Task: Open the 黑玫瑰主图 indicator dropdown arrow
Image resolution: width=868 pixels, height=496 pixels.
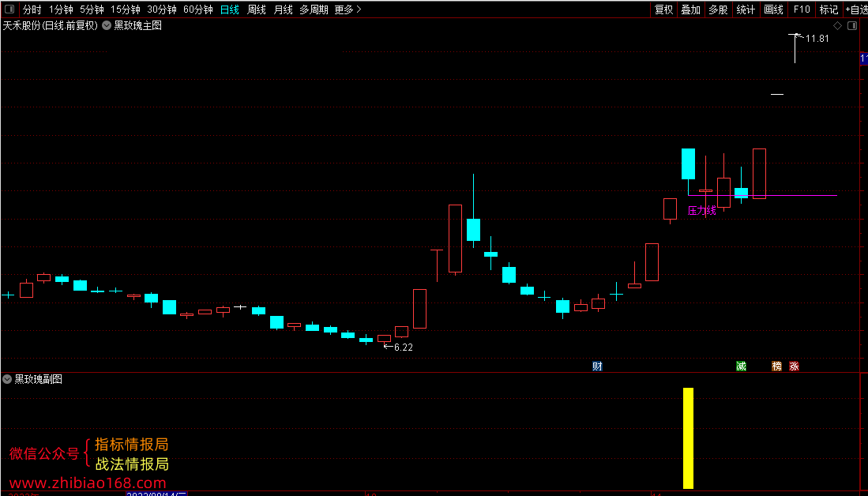Action: click(x=106, y=25)
